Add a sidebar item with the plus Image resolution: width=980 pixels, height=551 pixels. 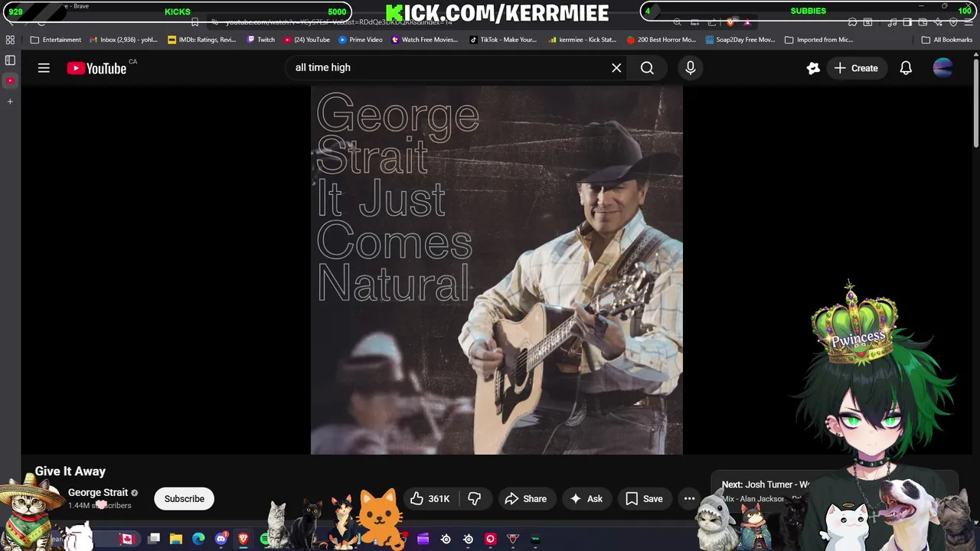(10, 101)
